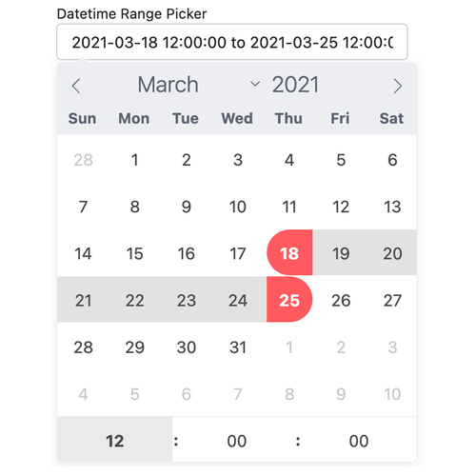Go to previous month with left arrow
The width and height of the screenshot is (476, 476).
pyautogui.click(x=76, y=86)
